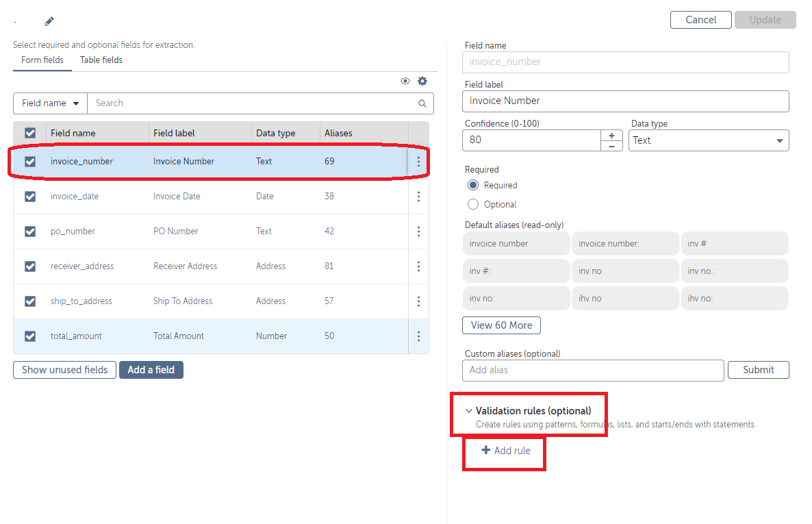Click the Confidence value input
Image resolution: width=812 pixels, height=524 pixels.
pos(531,140)
